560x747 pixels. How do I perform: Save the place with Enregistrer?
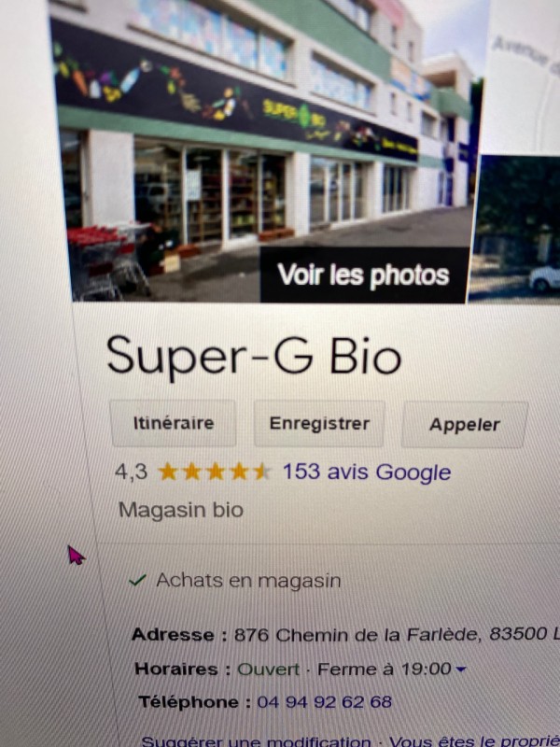[319, 424]
